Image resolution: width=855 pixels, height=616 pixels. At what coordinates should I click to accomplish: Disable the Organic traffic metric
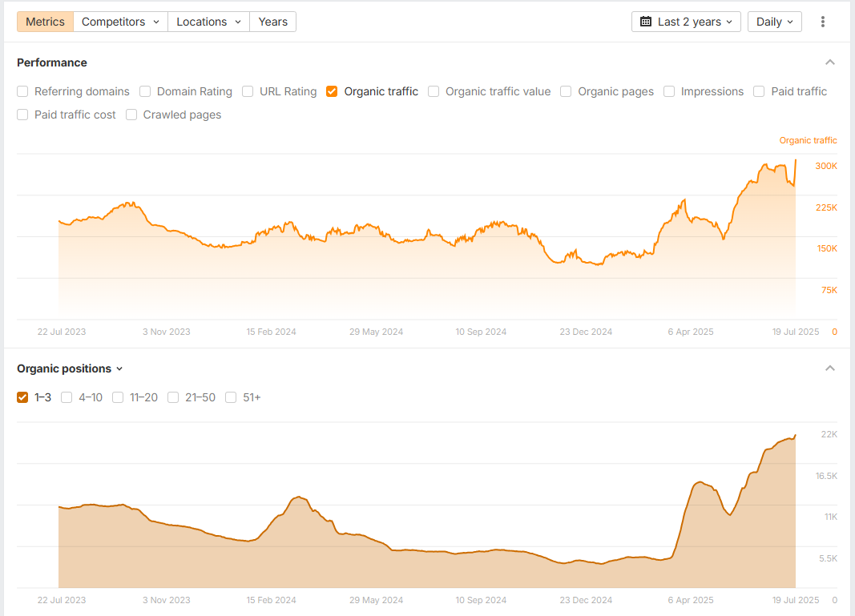[332, 91]
